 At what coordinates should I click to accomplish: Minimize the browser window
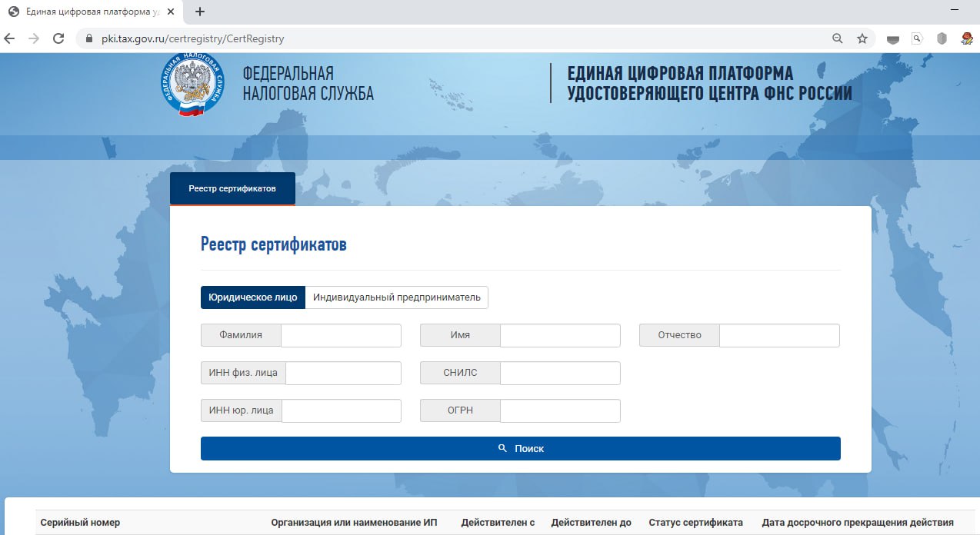[x=955, y=11]
